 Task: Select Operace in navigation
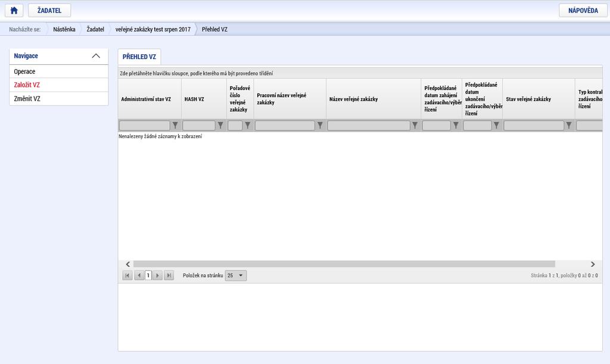point(59,71)
